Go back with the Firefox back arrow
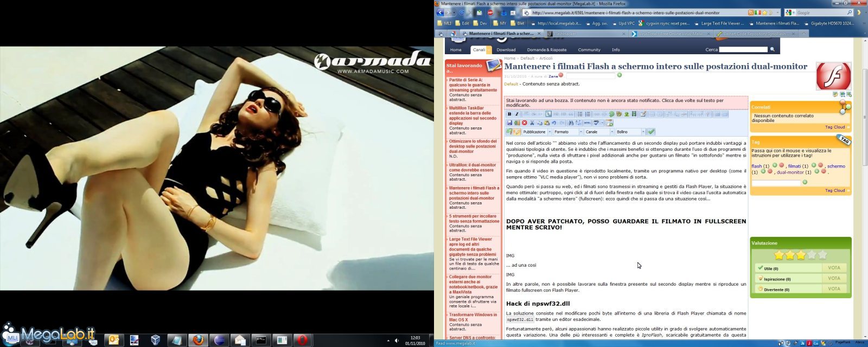868x347 pixels. pyautogui.click(x=441, y=12)
